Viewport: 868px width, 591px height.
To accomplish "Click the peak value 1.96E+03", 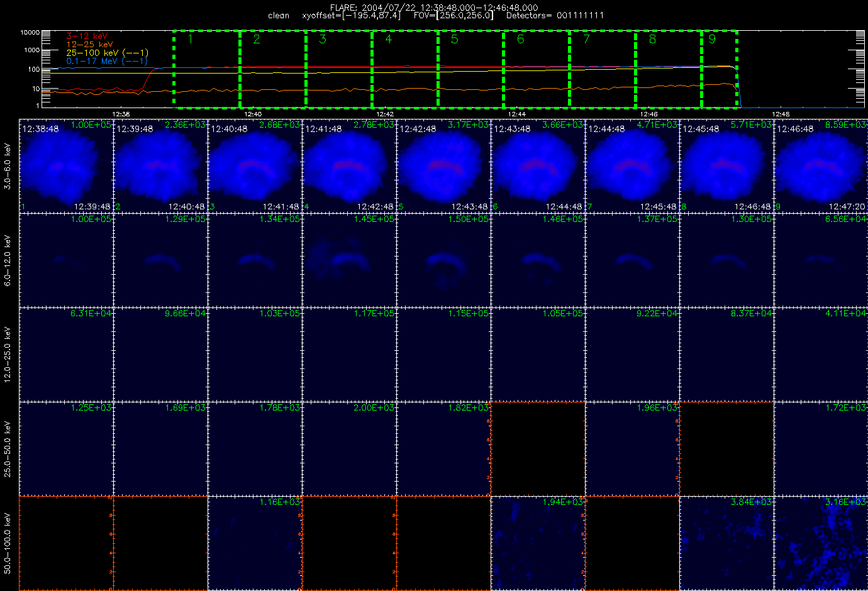I will [x=657, y=408].
